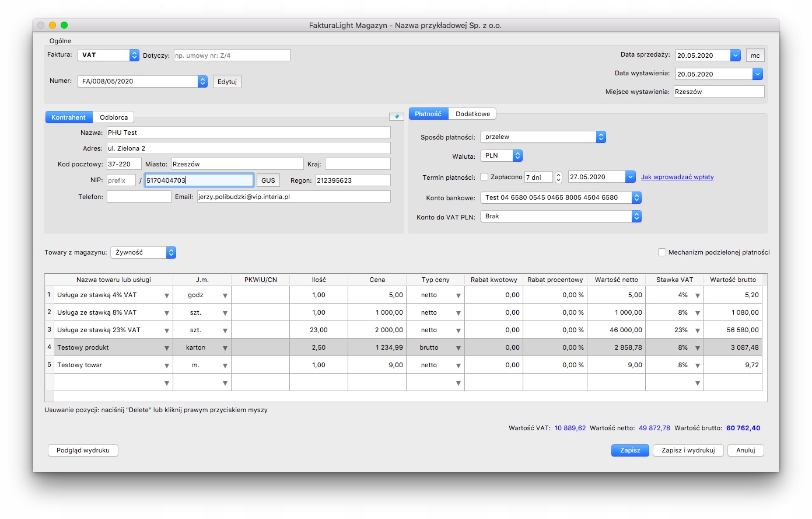Click the Zapisz button
Image resolution: width=812 pixels, height=519 pixels.
coord(630,450)
